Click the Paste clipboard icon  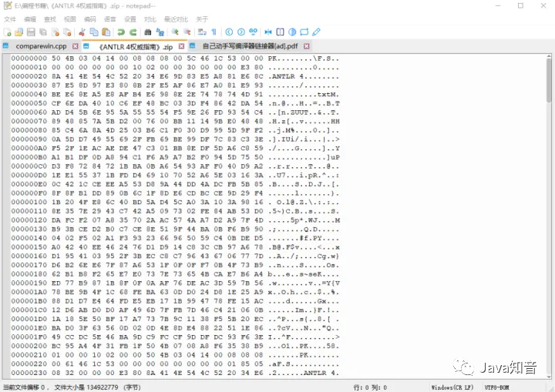[106, 32]
